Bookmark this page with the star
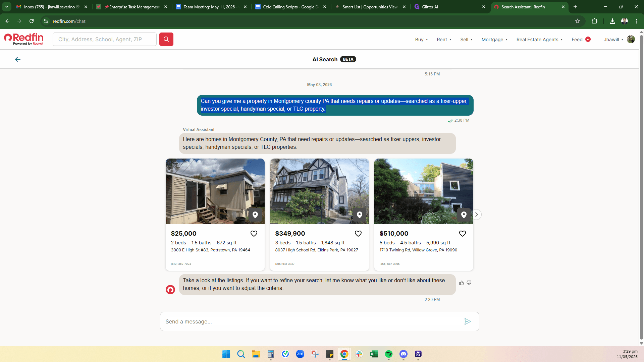 point(578,21)
